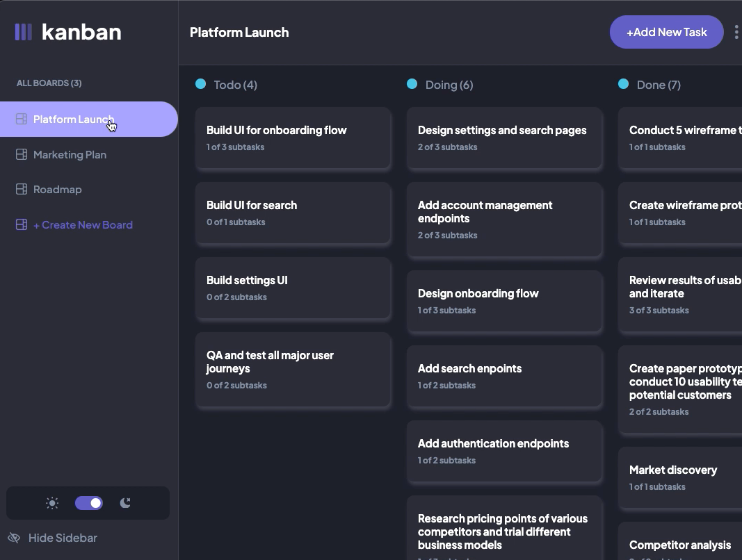Open Research pricing points task card
The height and width of the screenshot is (560, 742).
click(x=504, y=528)
